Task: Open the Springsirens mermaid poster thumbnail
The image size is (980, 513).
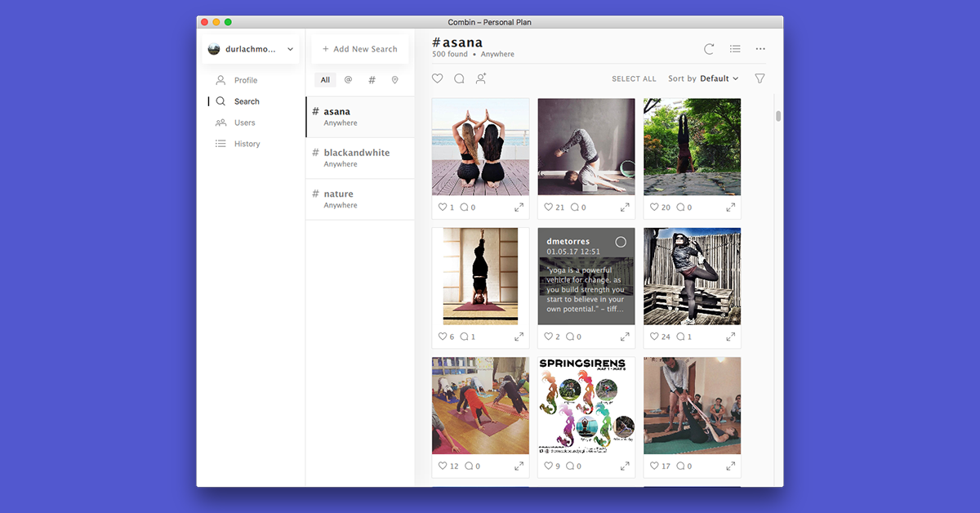Action: [586, 405]
